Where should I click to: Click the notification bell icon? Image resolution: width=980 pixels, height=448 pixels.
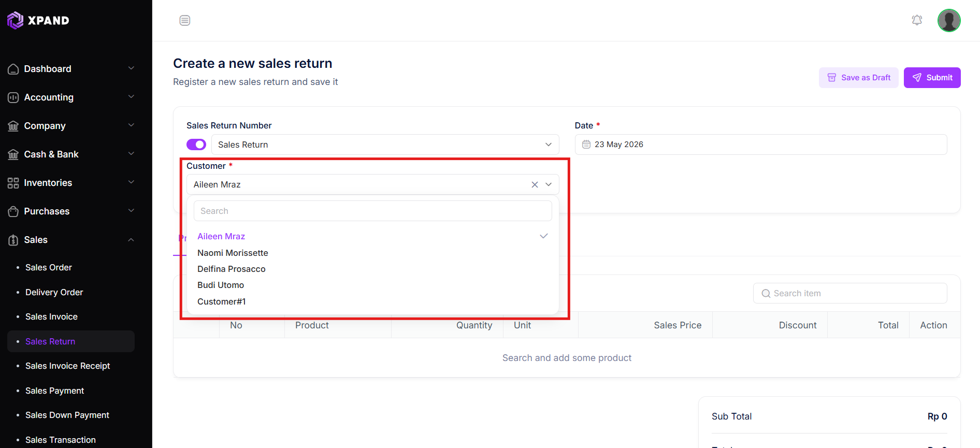click(x=917, y=20)
